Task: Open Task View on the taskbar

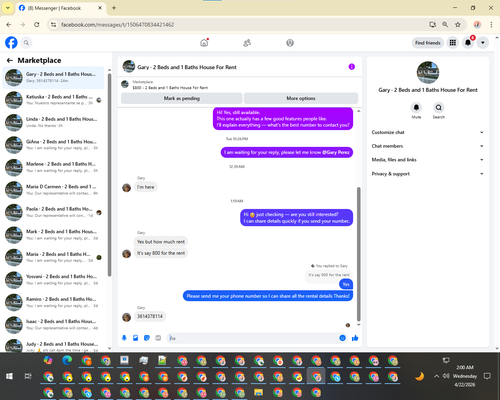Action: click(28, 376)
